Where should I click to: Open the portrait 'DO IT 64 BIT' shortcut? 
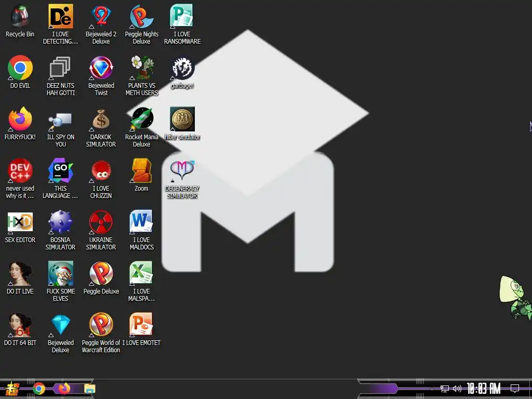(20, 325)
